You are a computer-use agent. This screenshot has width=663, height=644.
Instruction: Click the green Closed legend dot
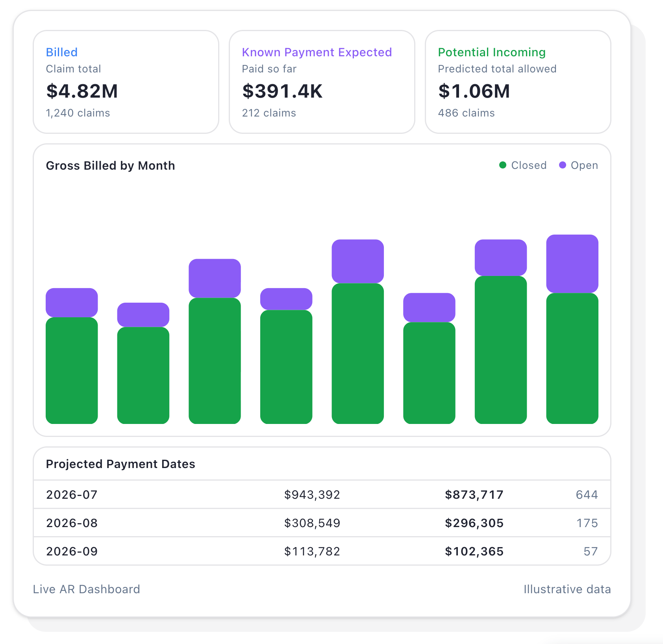click(x=503, y=165)
